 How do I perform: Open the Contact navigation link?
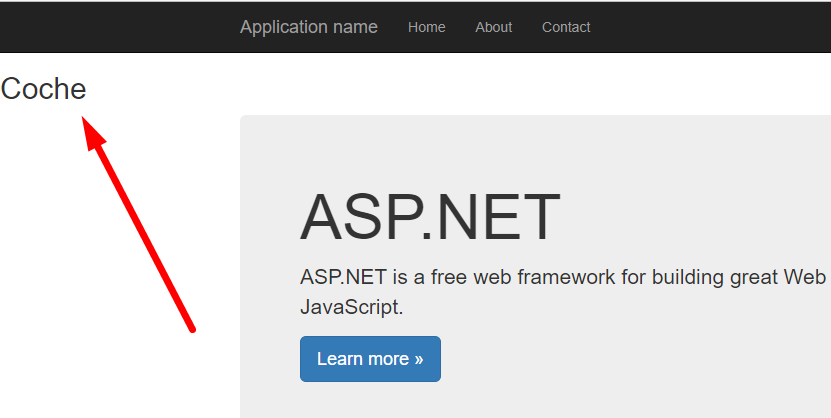[566, 27]
